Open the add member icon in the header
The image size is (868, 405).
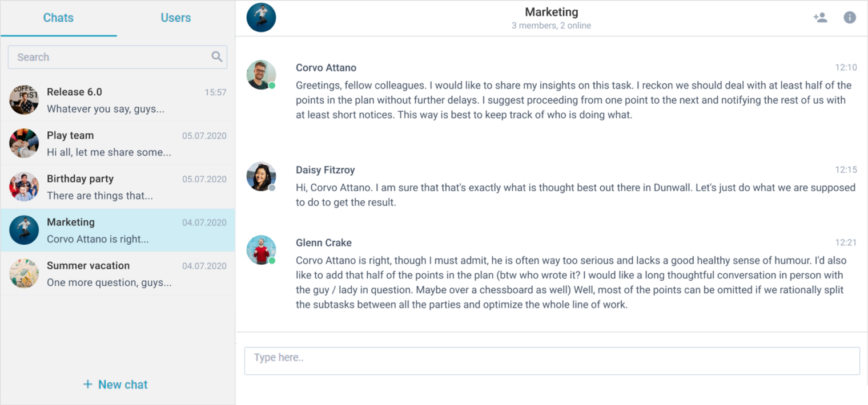coord(821,17)
